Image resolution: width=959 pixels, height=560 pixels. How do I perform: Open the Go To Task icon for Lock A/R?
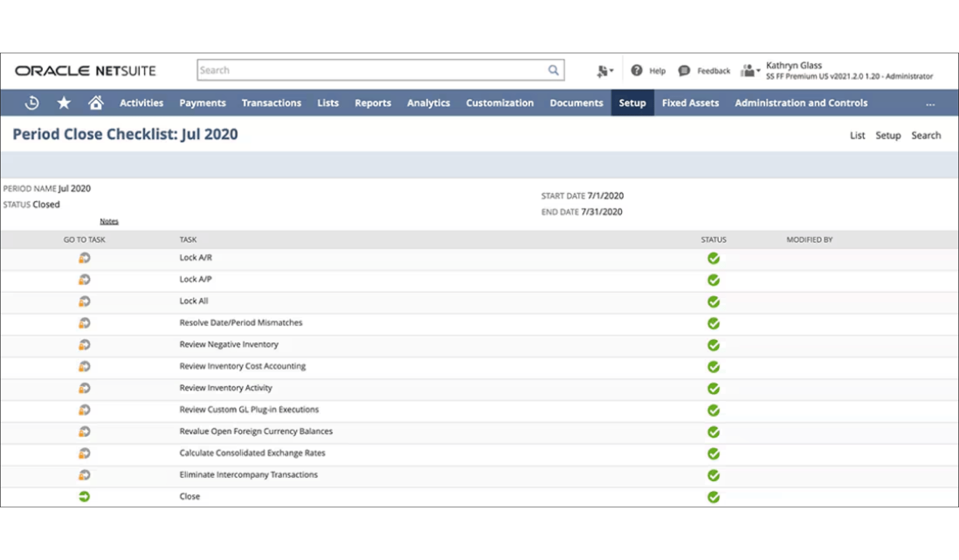pyautogui.click(x=84, y=257)
